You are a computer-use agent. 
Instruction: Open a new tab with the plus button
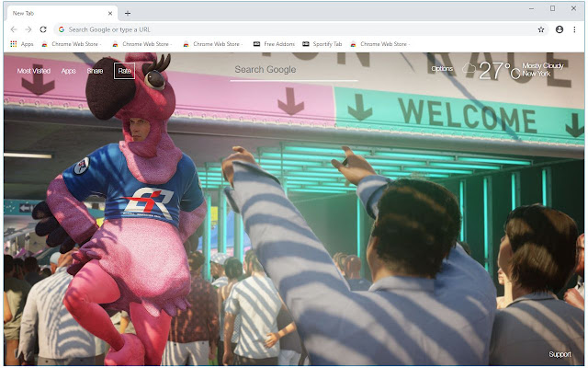pos(128,14)
